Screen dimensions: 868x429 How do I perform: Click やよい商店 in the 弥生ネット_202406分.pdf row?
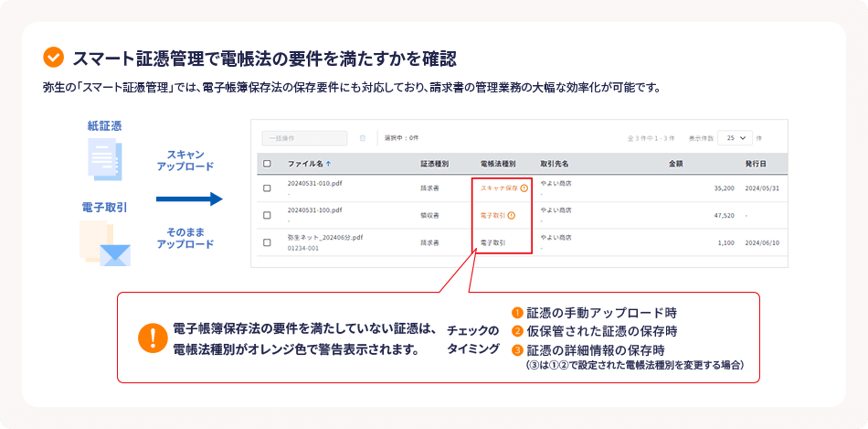556,237
